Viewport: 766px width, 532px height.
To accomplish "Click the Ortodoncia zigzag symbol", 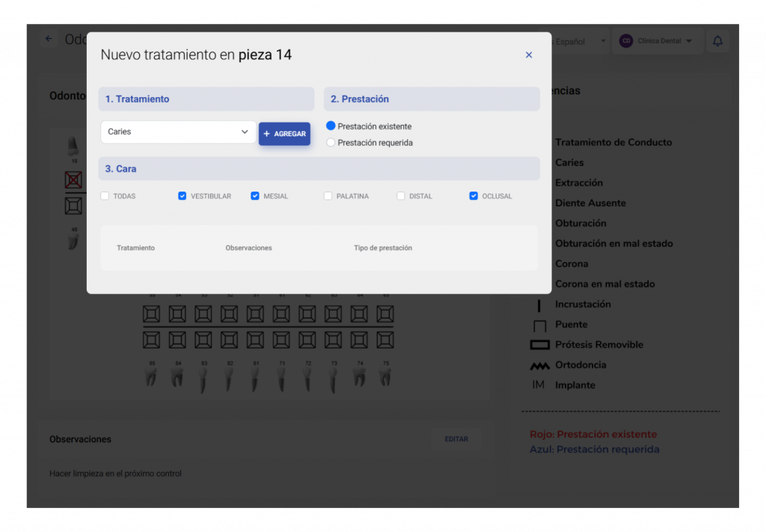I will coord(540,365).
